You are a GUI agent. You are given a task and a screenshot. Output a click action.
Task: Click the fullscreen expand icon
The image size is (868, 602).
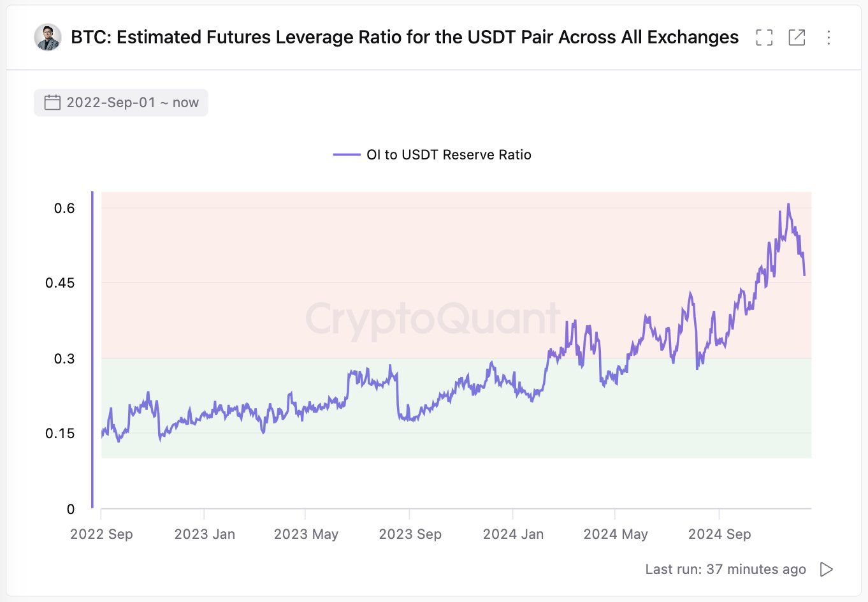763,38
